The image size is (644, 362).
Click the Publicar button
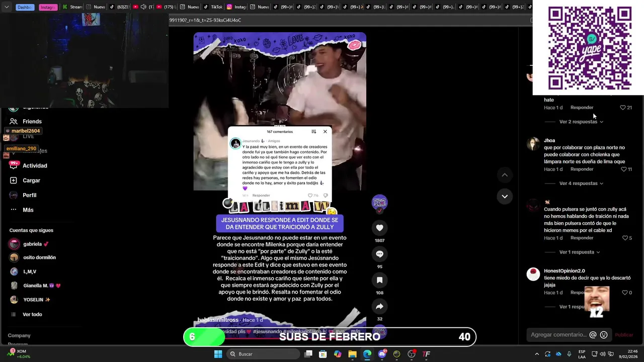pos(624,335)
